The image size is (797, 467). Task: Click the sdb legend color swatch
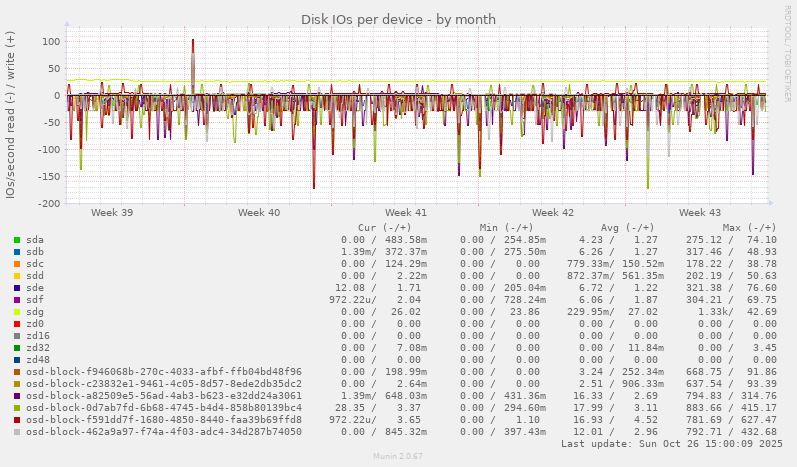point(17,252)
